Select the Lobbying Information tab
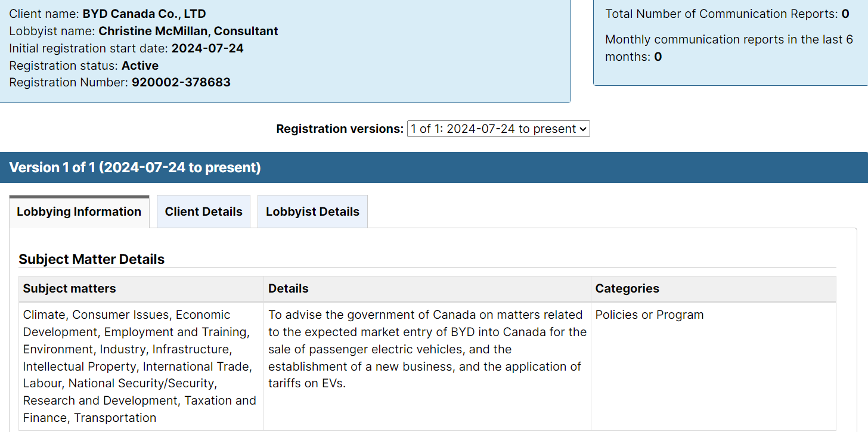 (x=79, y=212)
